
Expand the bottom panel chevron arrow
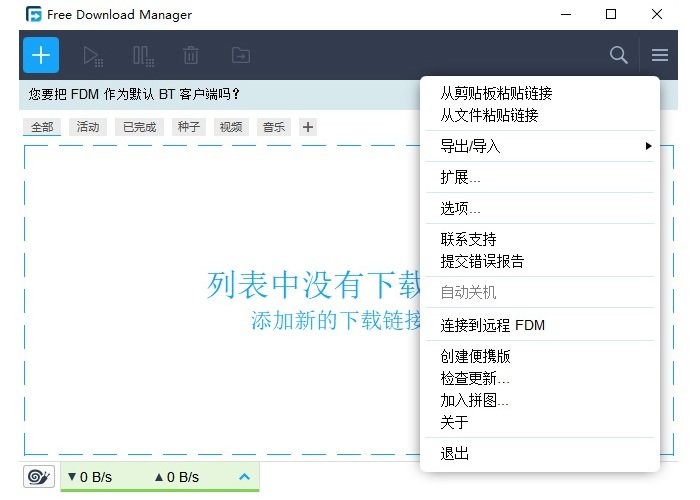pyautogui.click(x=244, y=477)
